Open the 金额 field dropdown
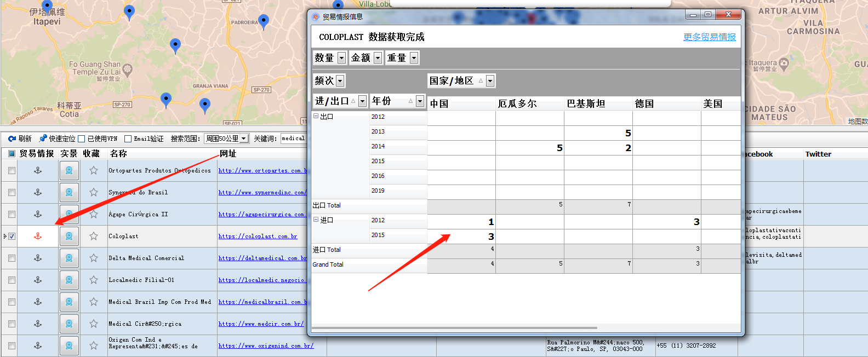Viewport: 868px width, 357px height. (x=378, y=57)
